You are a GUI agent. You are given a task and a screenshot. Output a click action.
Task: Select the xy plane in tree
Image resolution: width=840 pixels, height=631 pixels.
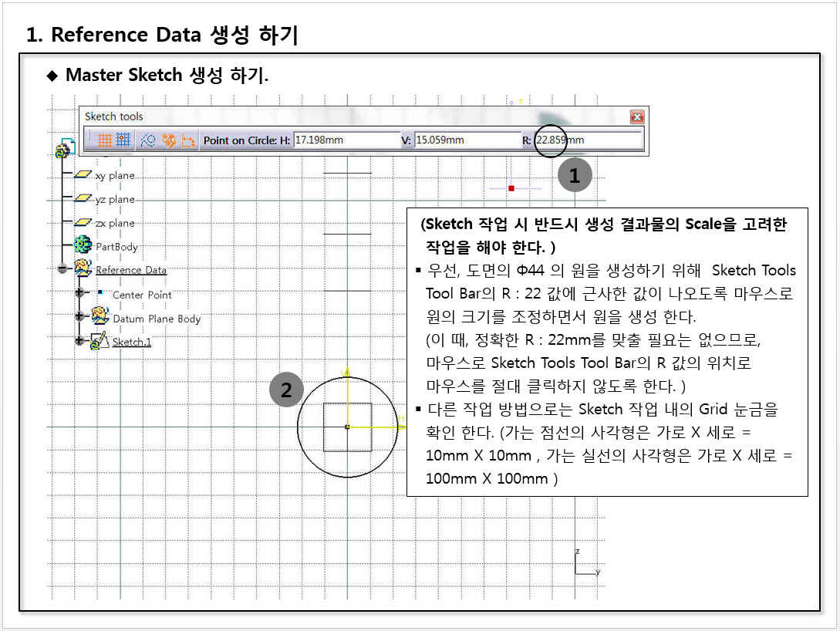point(114,176)
